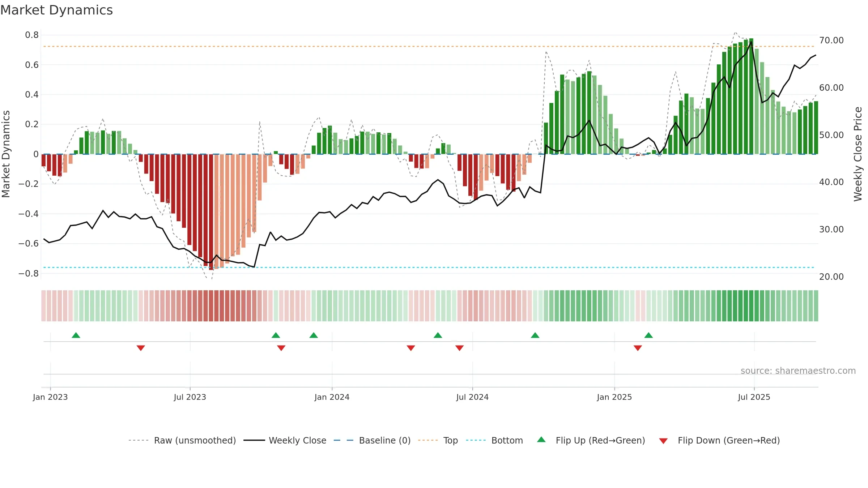
Task: Click the red triangle icon in the legend
Action: click(663, 441)
